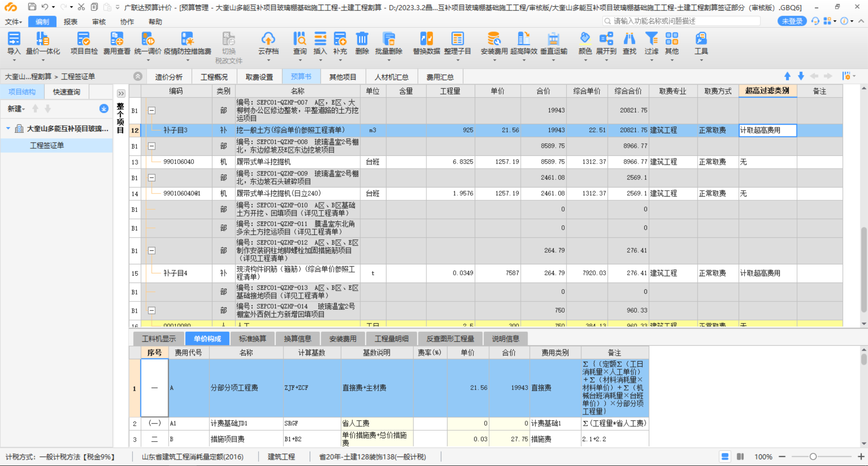Open the 新建 dropdown
Screen dimensions: 868x466
click(16, 108)
